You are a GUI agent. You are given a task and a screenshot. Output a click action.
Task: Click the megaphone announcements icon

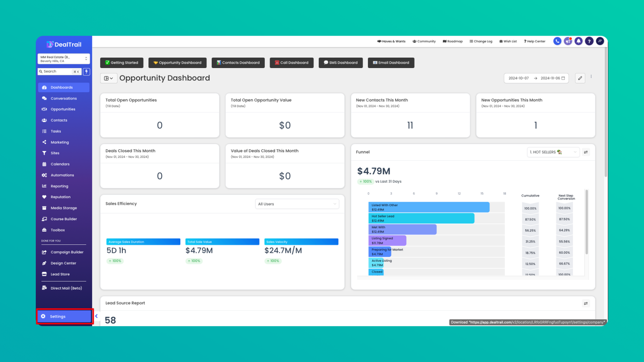tap(568, 41)
